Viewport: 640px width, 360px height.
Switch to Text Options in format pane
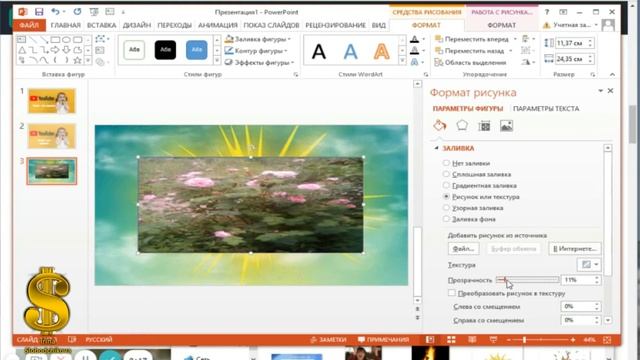coord(546,109)
